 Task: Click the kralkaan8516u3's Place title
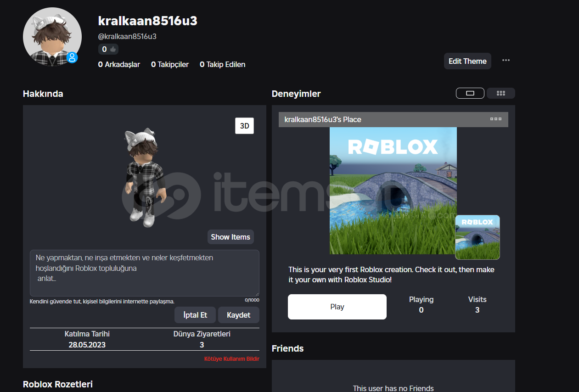tap(323, 119)
